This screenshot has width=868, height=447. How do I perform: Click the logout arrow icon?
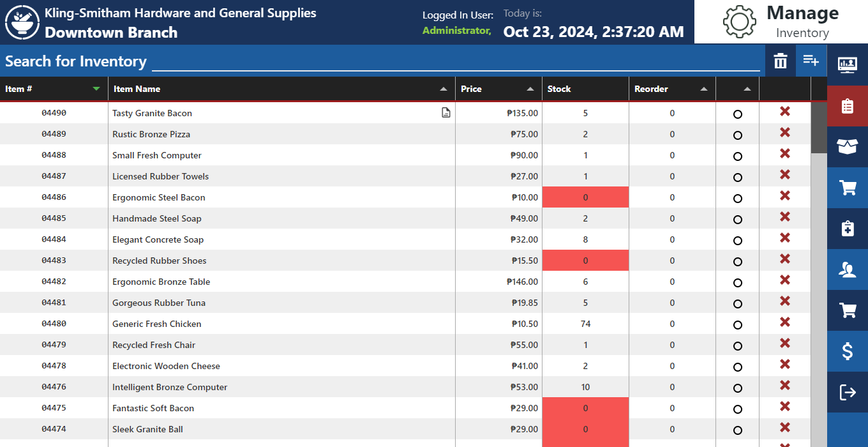[847, 392]
